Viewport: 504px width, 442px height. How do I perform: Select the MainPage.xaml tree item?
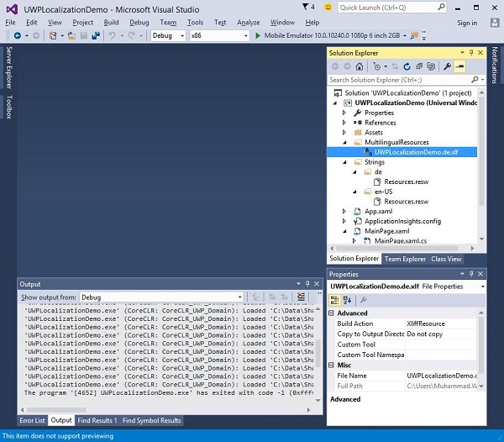386,231
